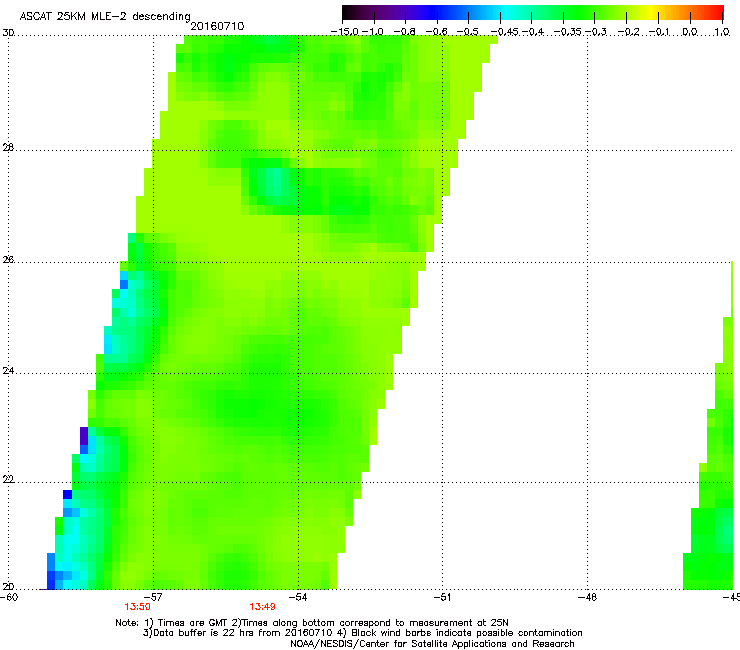Click the NOAA/NESDIS Center for Satellite Applications credit

432,644
